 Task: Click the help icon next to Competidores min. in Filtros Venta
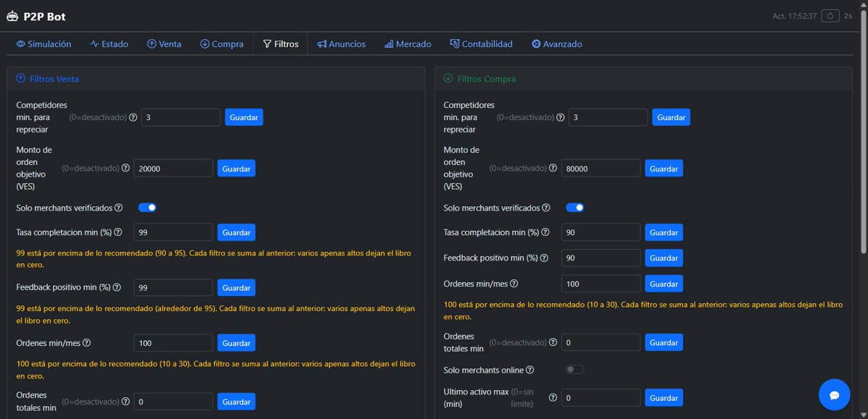133,117
